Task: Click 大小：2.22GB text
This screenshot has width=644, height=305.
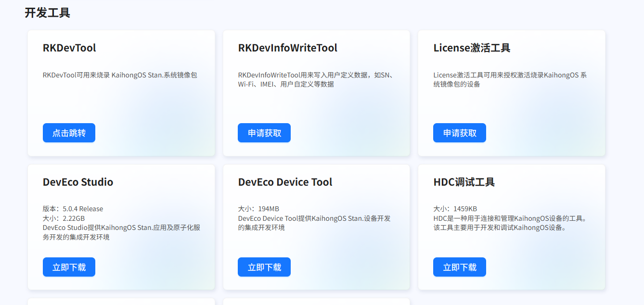Action: (x=64, y=218)
